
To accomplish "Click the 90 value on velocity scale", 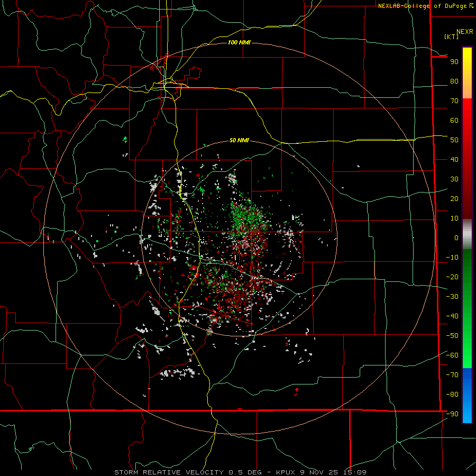I will point(454,62).
